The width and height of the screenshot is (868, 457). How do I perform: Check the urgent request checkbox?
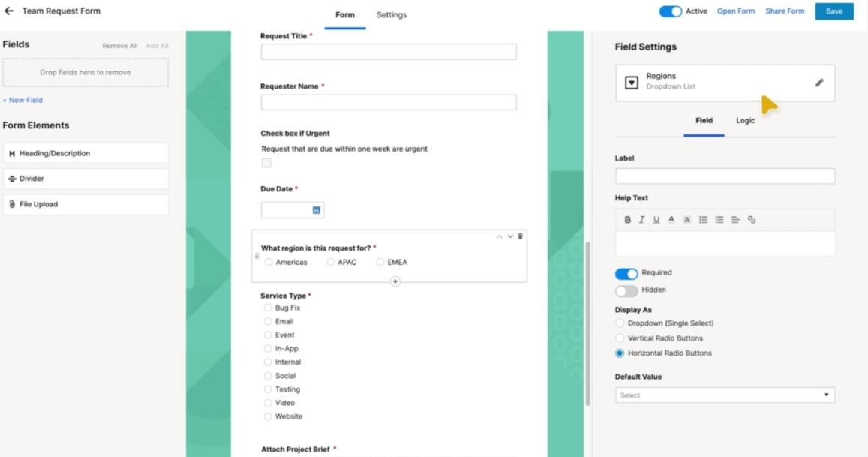point(266,163)
